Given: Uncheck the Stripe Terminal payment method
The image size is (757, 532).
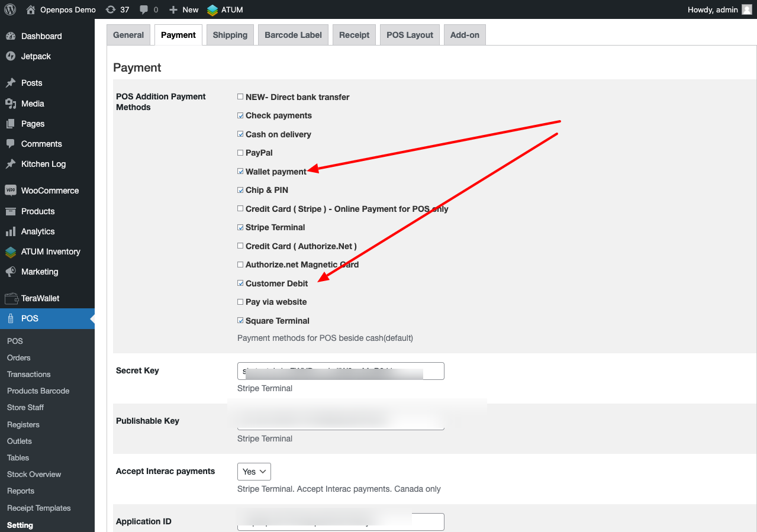Looking at the screenshot, I should tap(240, 227).
